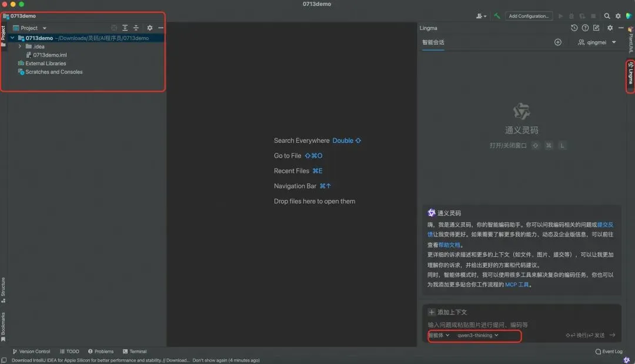Click Go to File hint text
Image resolution: width=635 pixels, height=364 pixels.
tap(288, 155)
